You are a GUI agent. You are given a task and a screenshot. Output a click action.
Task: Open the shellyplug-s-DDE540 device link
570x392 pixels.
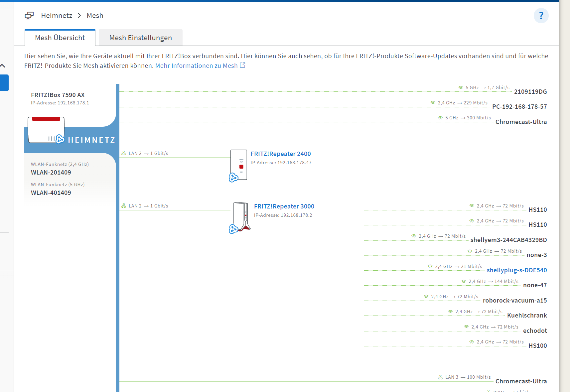click(517, 270)
